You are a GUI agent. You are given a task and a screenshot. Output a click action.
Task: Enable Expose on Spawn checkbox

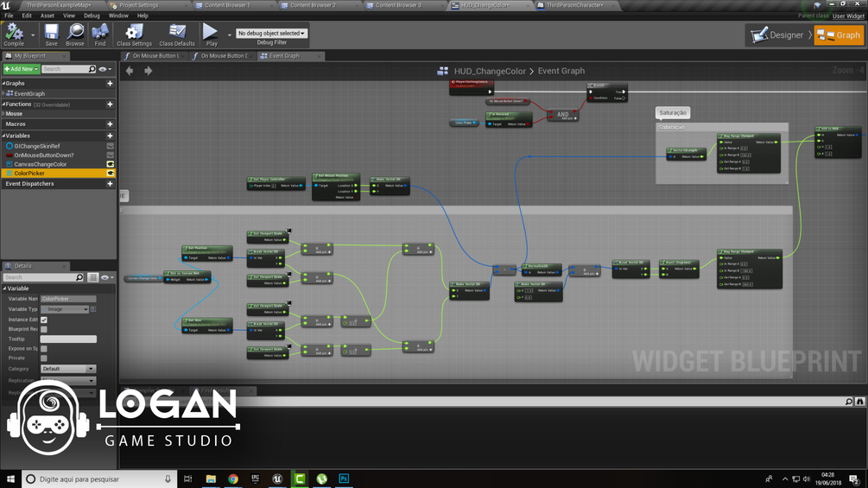tap(44, 349)
